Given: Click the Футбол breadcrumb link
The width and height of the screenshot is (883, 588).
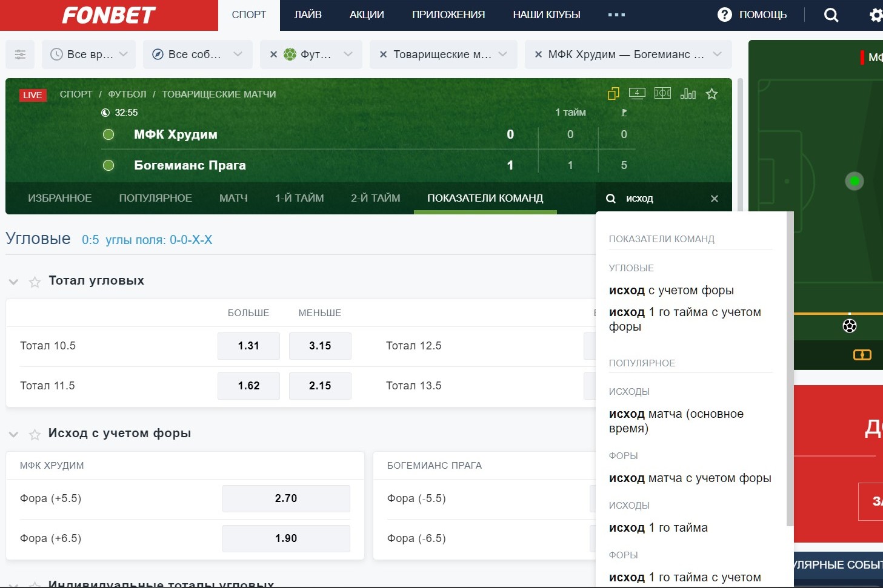Looking at the screenshot, I should [x=127, y=94].
